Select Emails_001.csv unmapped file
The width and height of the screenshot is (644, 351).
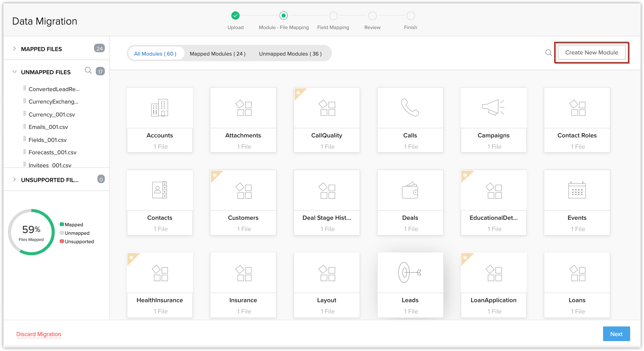[48, 127]
